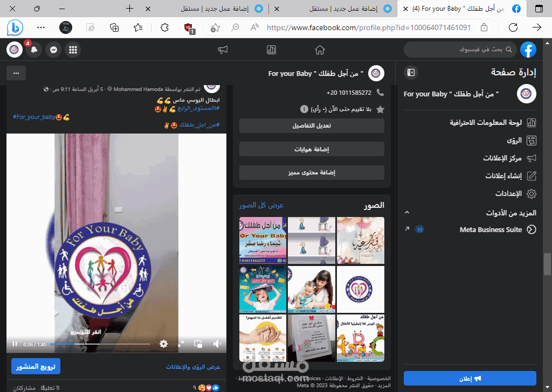Open Facebook menu grid icon
The width and height of the screenshot is (552, 392).
[73, 50]
